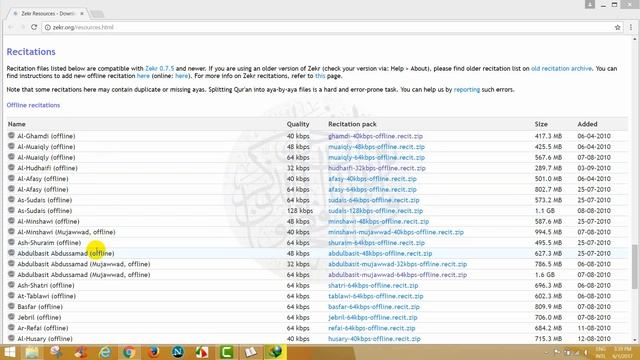Click the Recitations section heading

pyautogui.click(x=31, y=52)
